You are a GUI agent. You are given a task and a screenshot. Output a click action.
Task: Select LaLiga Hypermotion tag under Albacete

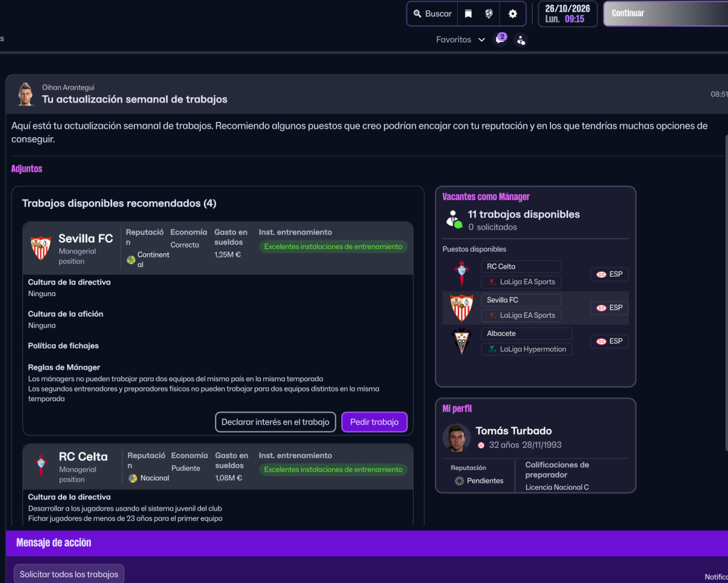point(527,349)
